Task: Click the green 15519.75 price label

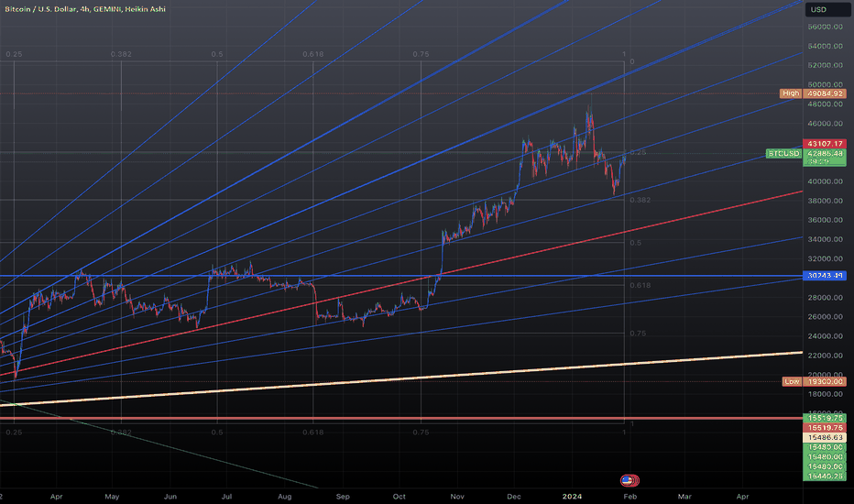Action: 825,419
